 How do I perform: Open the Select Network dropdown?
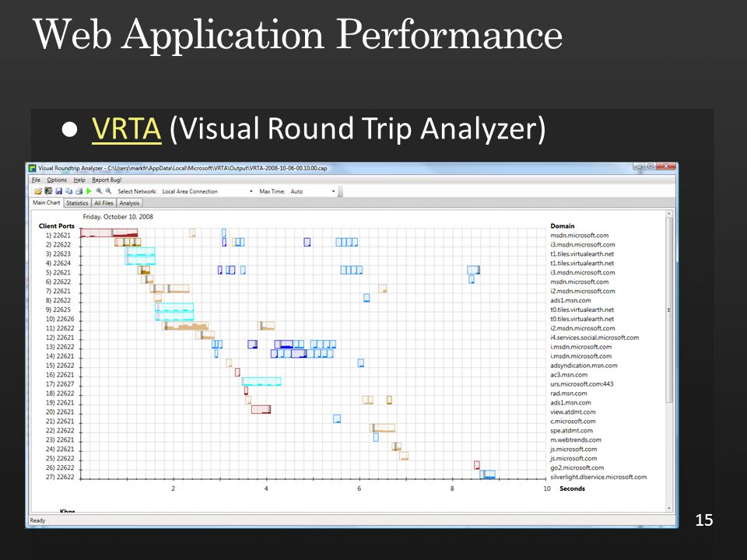click(207, 191)
